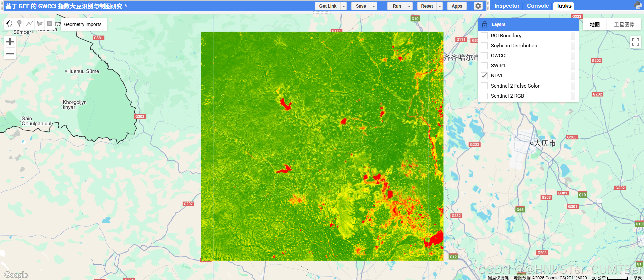Screen dimensions: 644x280
Task: Switch to the Inspector tab
Action: coord(507,6)
